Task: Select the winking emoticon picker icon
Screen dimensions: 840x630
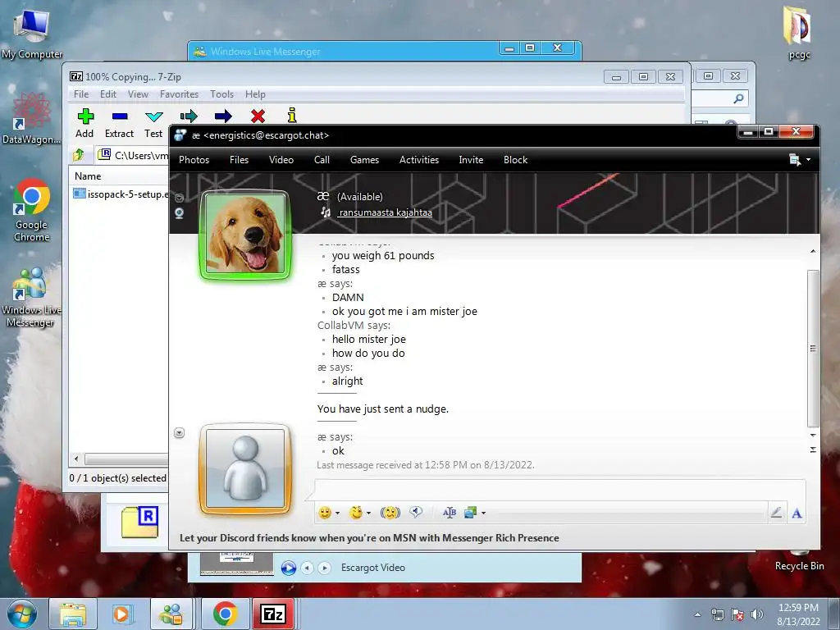Action: (356, 513)
